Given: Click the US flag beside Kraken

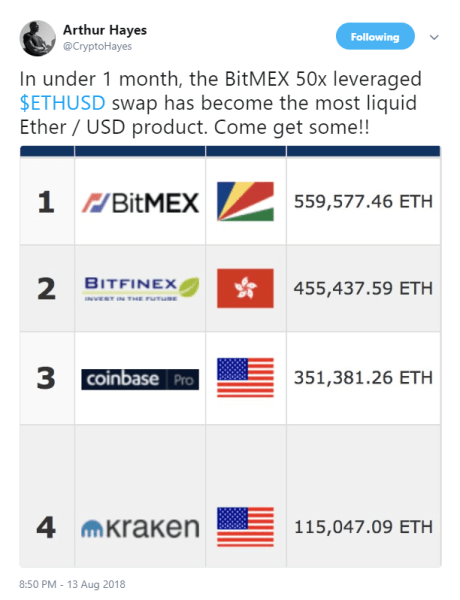Looking at the screenshot, I should (245, 527).
